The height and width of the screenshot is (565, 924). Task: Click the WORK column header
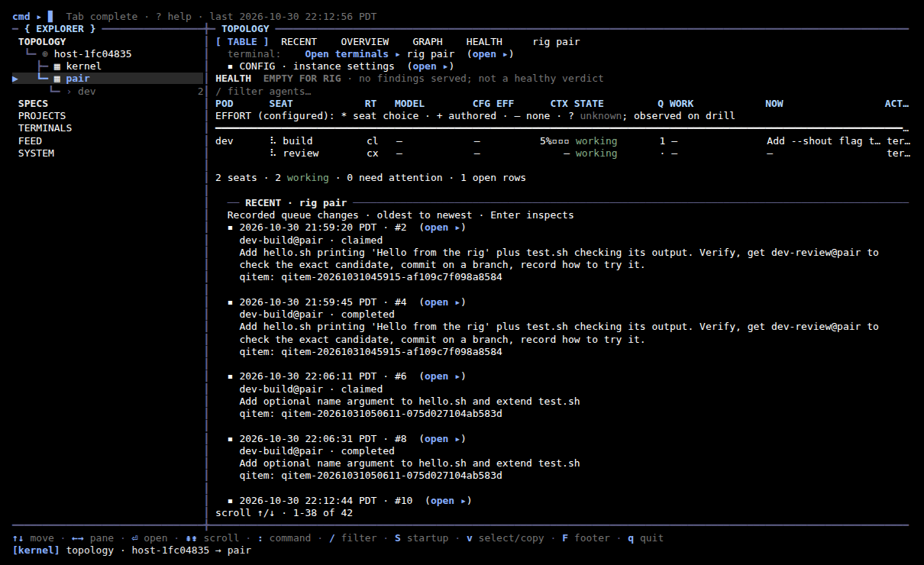681,104
